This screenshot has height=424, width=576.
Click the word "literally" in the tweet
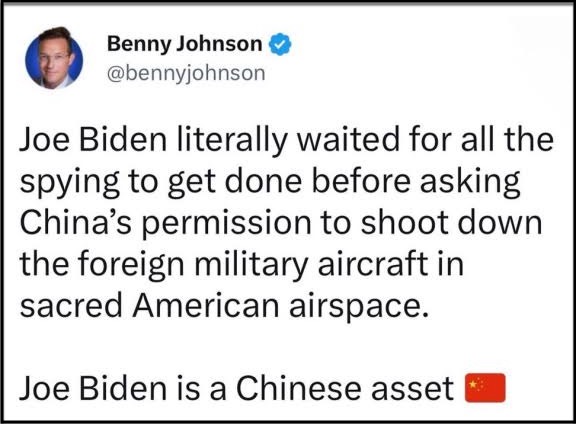[232, 140]
